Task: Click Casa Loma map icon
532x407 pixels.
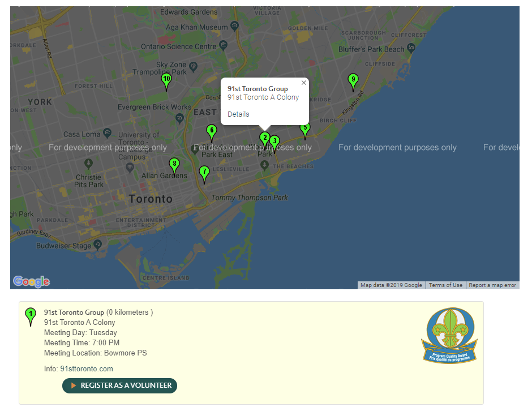Action: (x=107, y=132)
